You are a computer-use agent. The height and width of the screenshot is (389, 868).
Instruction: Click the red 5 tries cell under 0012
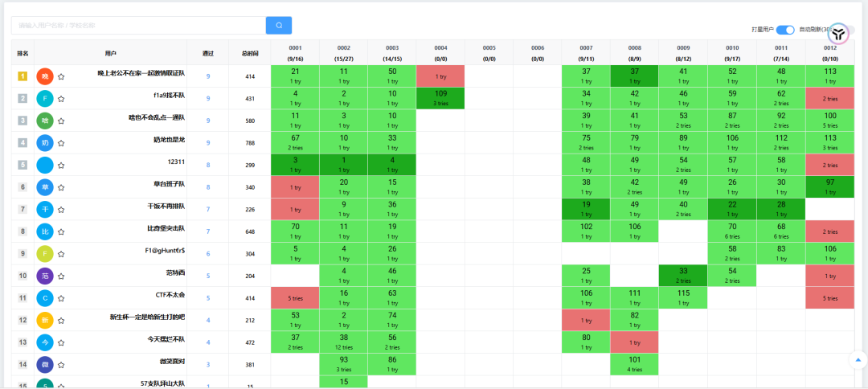point(829,298)
